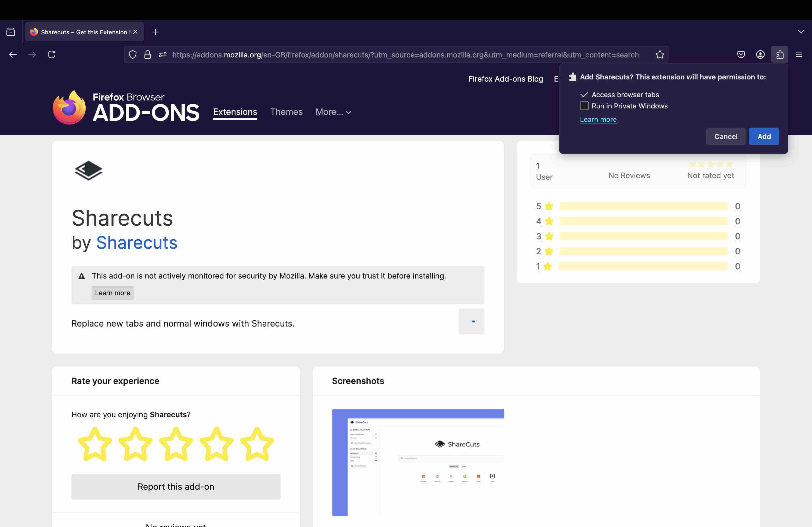Enable the Run in Private Windows checkbox
812x527 pixels.
coord(584,106)
